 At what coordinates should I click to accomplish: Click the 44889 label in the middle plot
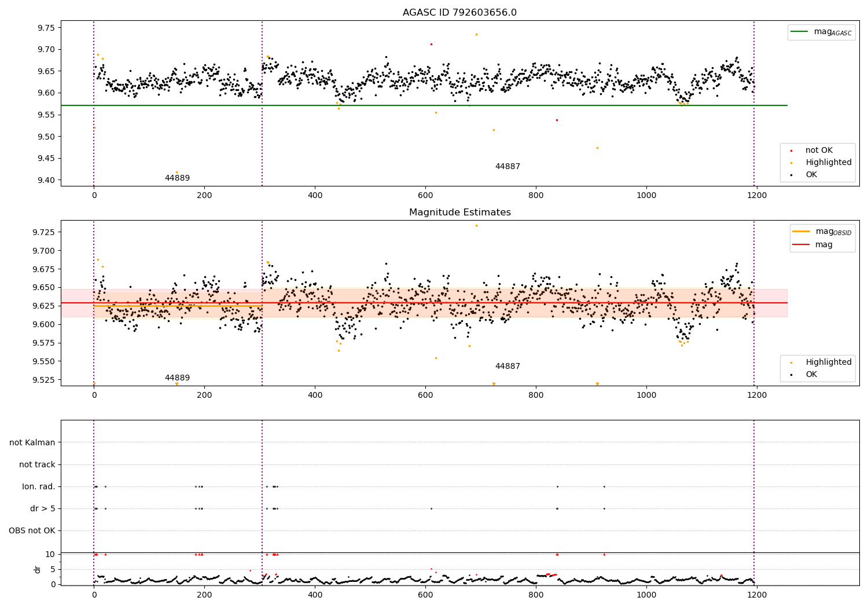[x=177, y=378]
